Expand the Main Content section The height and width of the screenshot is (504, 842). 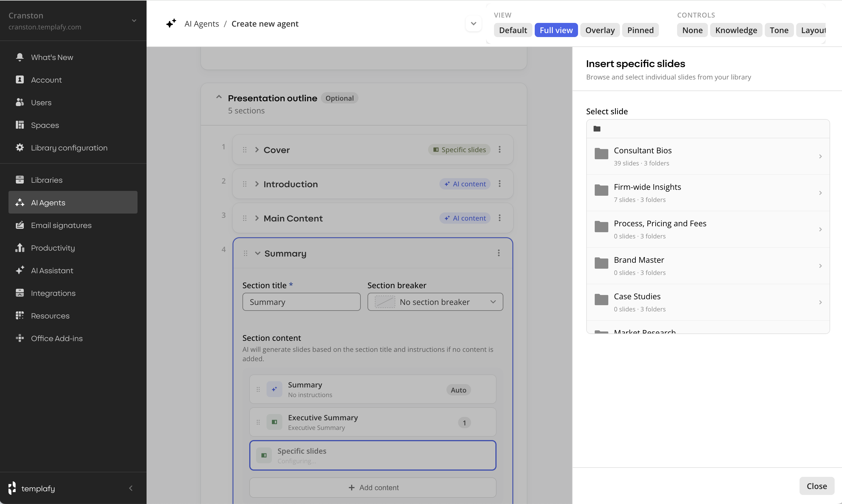[x=257, y=218]
